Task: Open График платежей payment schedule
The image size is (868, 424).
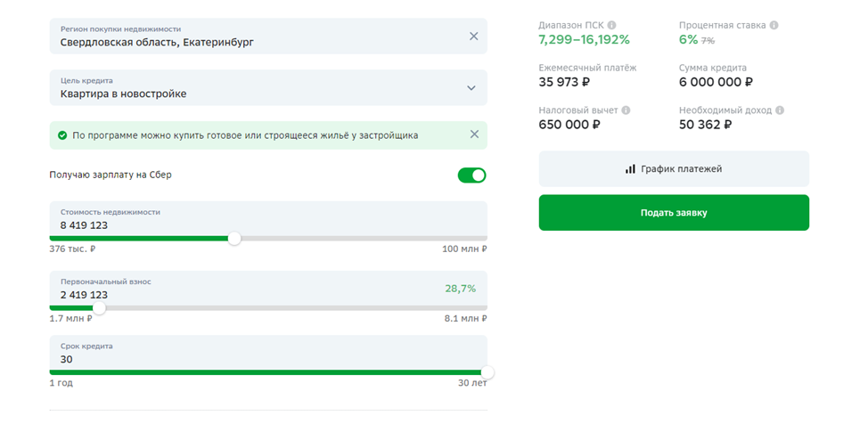Action: (674, 168)
